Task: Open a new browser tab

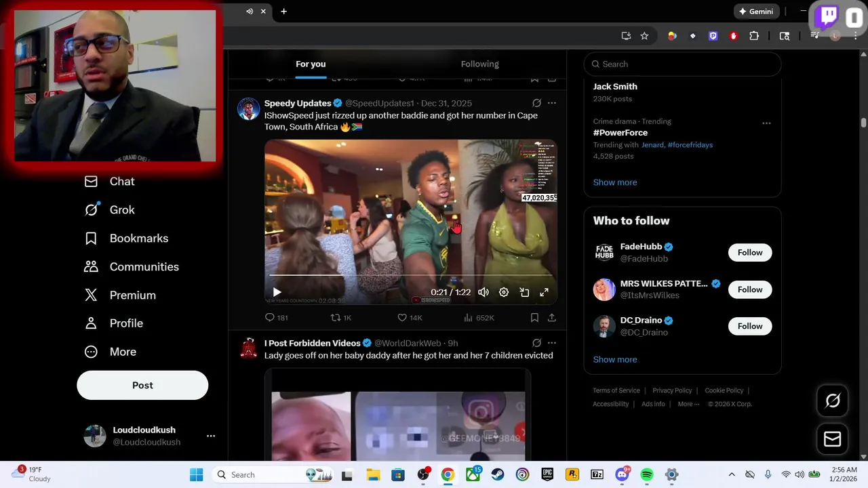Action: 283,11
